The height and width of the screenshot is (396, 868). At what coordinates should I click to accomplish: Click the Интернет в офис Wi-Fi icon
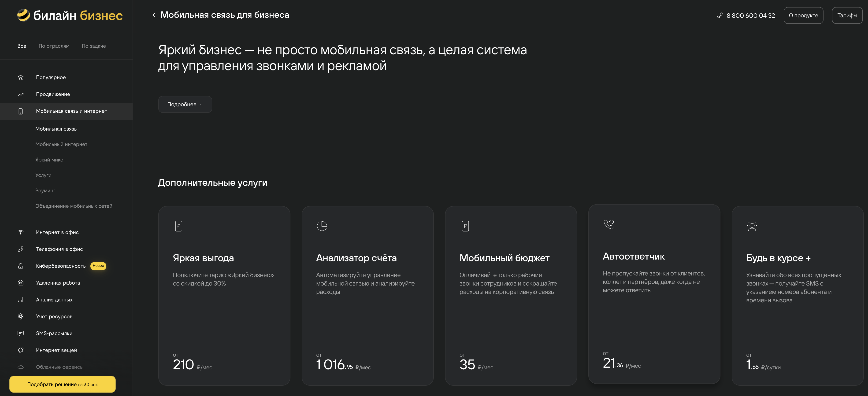click(x=21, y=232)
